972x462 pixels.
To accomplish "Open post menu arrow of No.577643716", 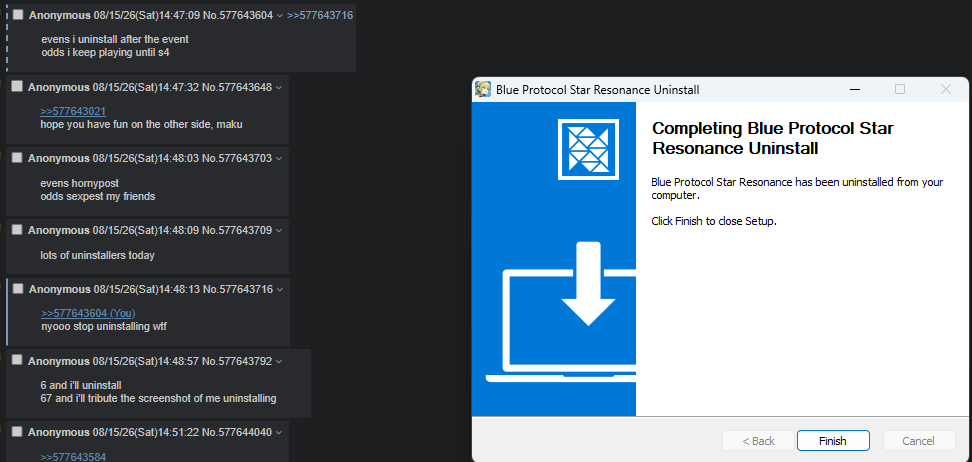I will (x=280, y=290).
